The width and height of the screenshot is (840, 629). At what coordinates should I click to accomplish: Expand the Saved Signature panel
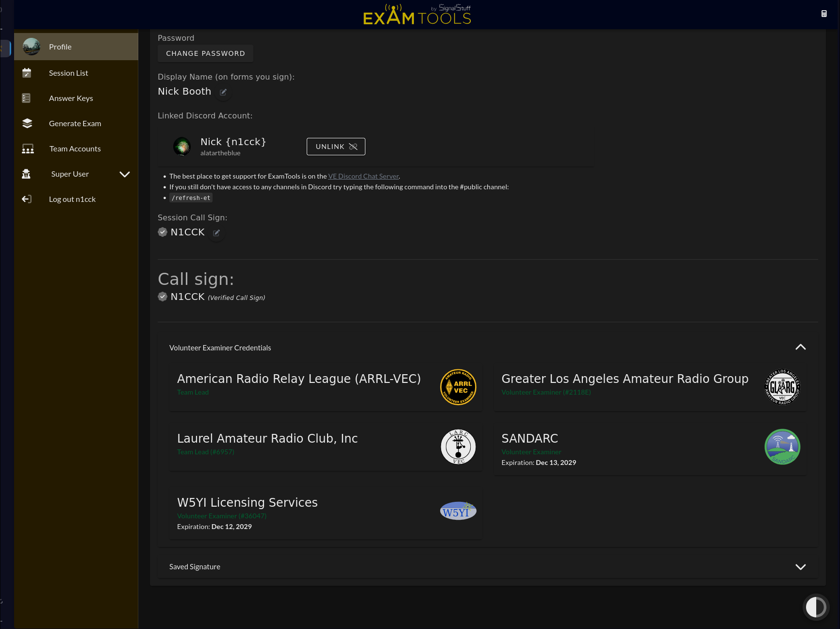801,567
